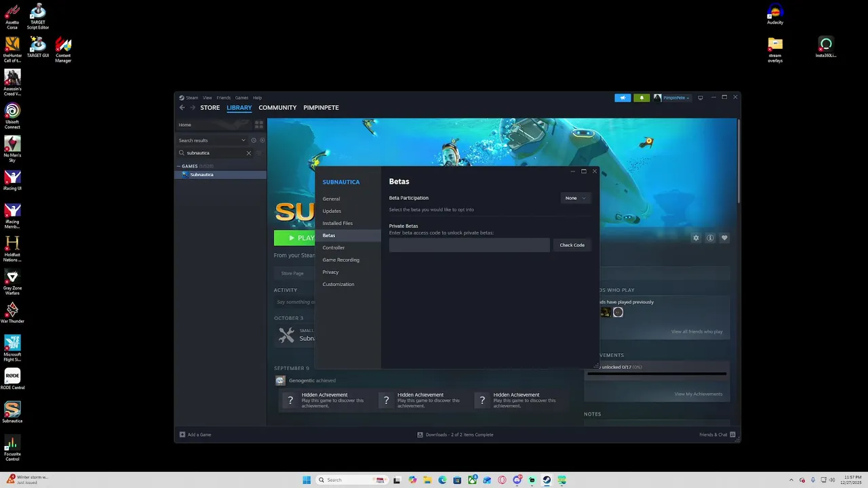Open the Beta Participation dropdown set to None
This screenshot has height=488, width=868.
pos(576,198)
